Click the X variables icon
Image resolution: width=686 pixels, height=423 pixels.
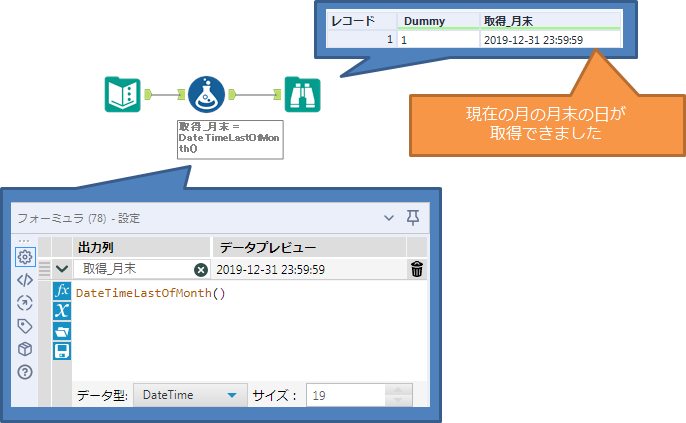(62, 311)
